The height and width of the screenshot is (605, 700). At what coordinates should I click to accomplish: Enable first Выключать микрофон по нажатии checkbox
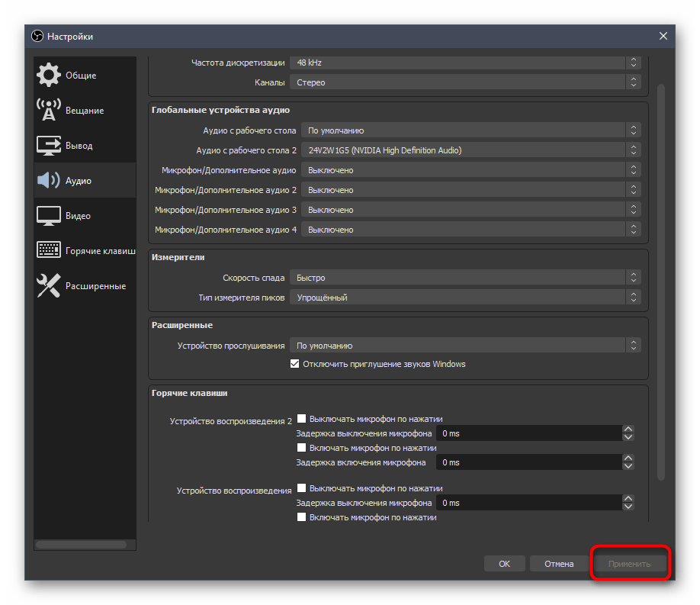[302, 419]
